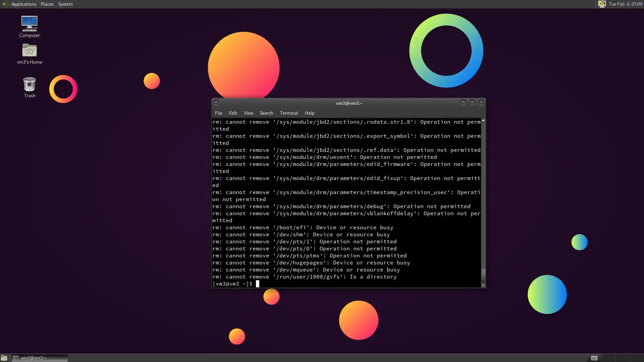Select the first workspace in the switcher
The image size is (644, 362).
[x=594, y=358]
